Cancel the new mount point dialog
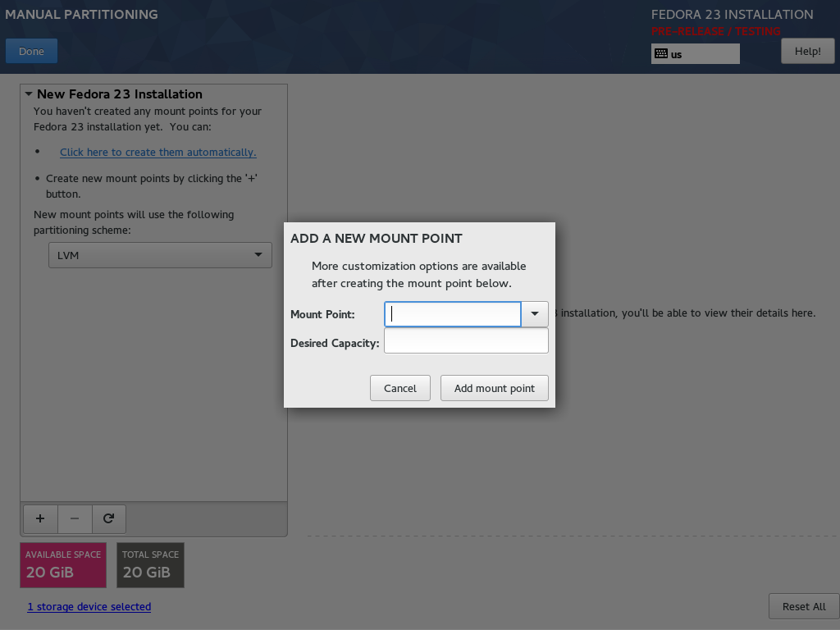Viewport: 840px width, 630px height. click(400, 388)
